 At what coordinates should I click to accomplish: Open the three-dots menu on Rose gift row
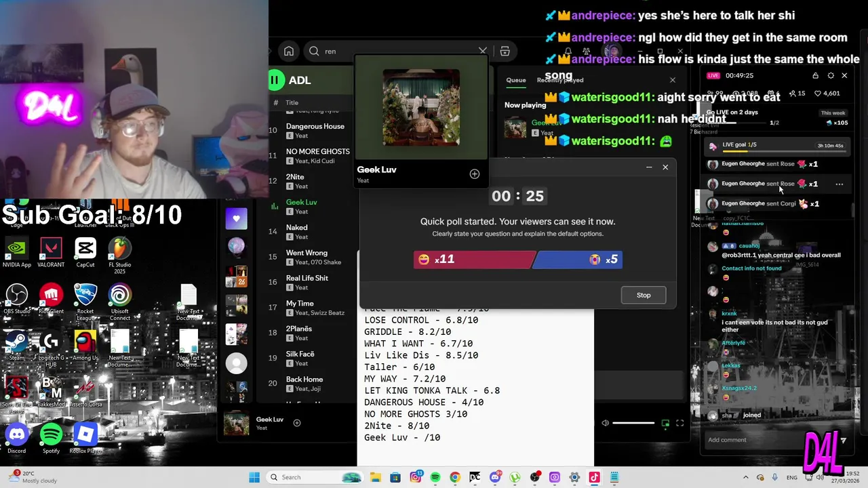click(840, 184)
